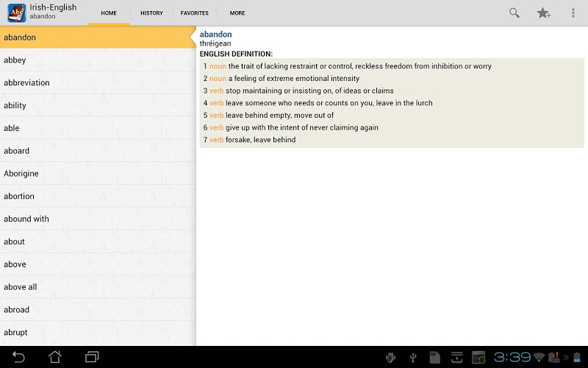Image resolution: width=588 pixels, height=368 pixels.
Task: Tap the 'ENGLISH DEFINITION:' heading
Action: (x=236, y=54)
